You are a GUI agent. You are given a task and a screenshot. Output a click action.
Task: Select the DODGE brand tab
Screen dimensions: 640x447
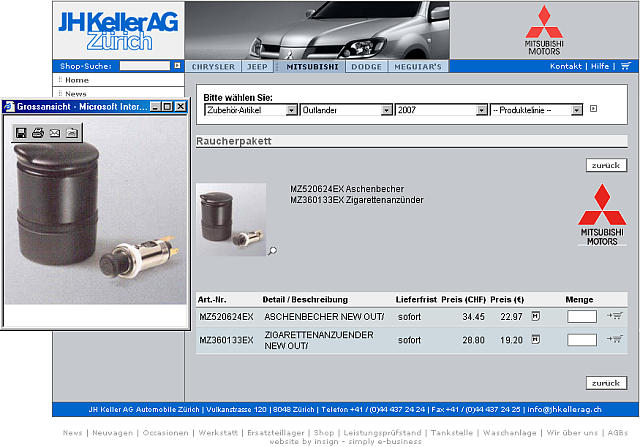point(366,66)
